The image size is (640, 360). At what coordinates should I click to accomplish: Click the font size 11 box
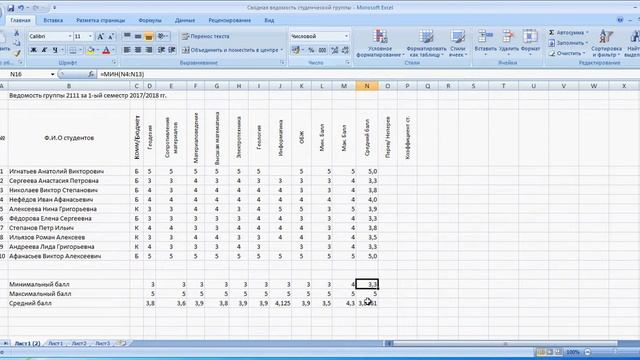(80, 36)
